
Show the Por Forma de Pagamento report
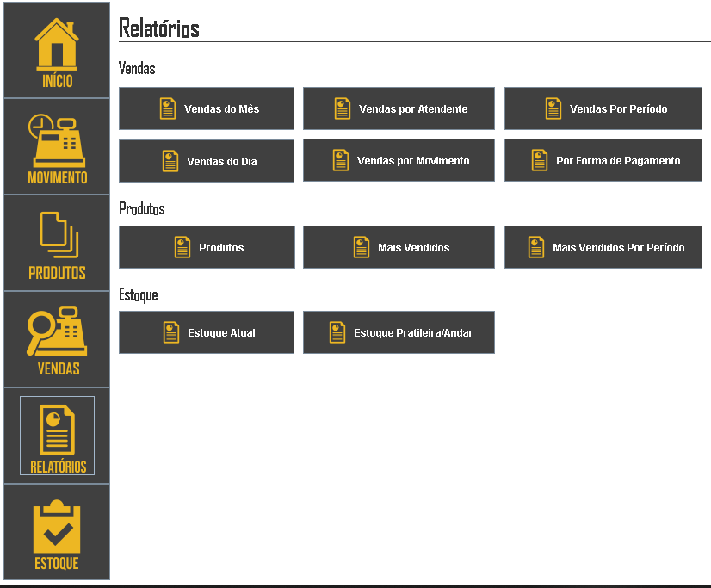(603, 160)
